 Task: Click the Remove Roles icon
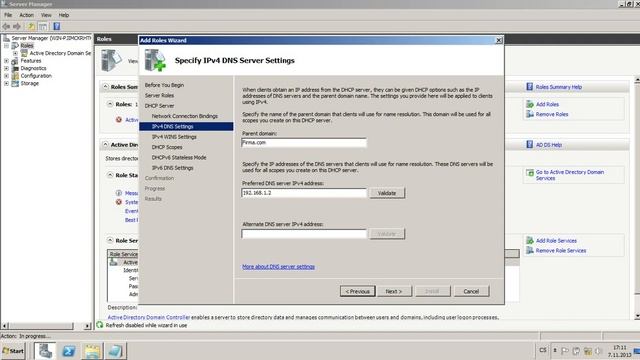[x=530, y=114]
